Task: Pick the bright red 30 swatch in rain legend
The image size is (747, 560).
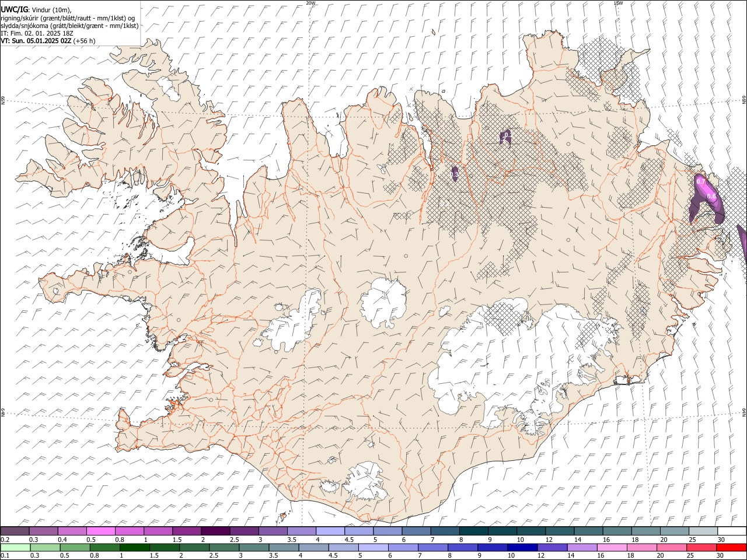Action: coord(731,547)
